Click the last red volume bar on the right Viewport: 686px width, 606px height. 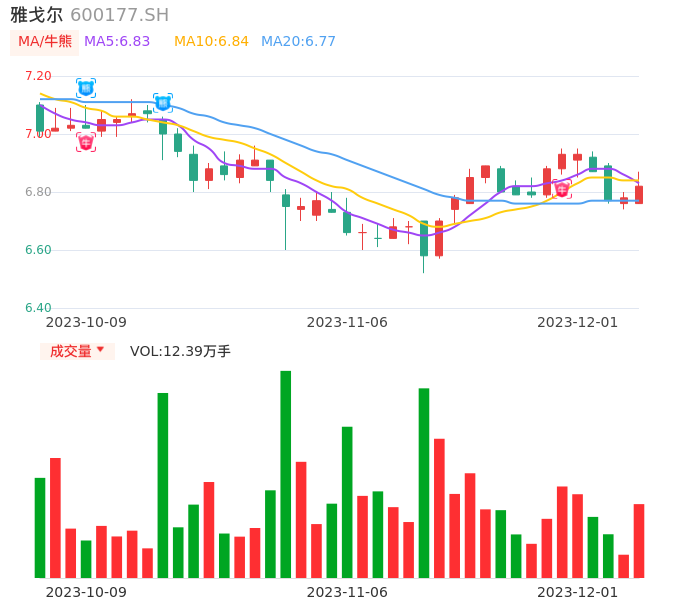click(x=639, y=540)
